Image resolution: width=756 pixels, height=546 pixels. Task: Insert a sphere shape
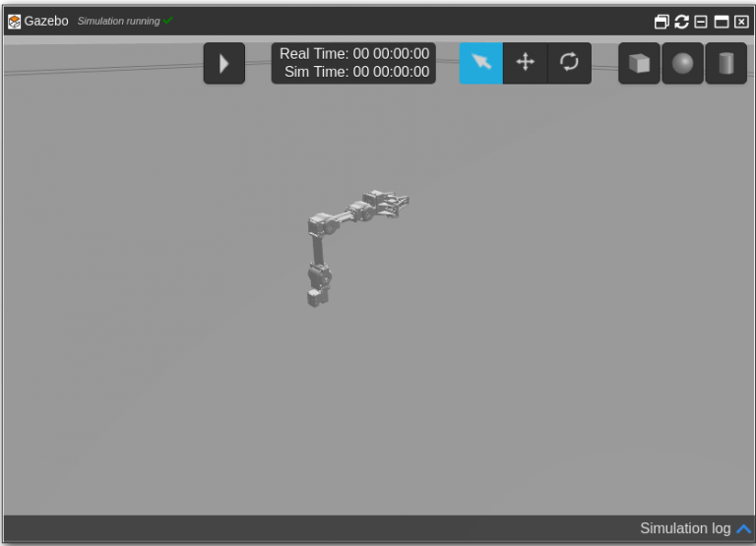pos(683,63)
